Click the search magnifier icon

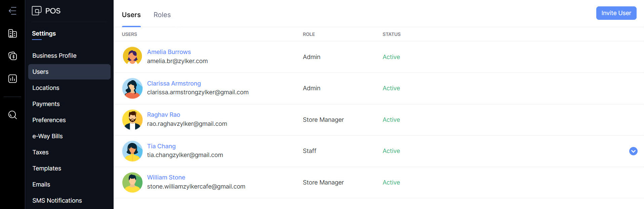click(12, 115)
